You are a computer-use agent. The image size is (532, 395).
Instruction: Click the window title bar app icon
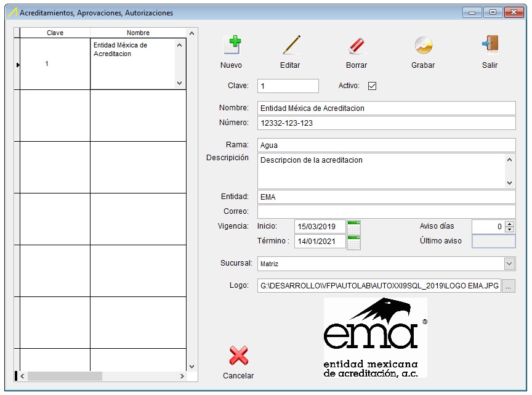coord(12,13)
